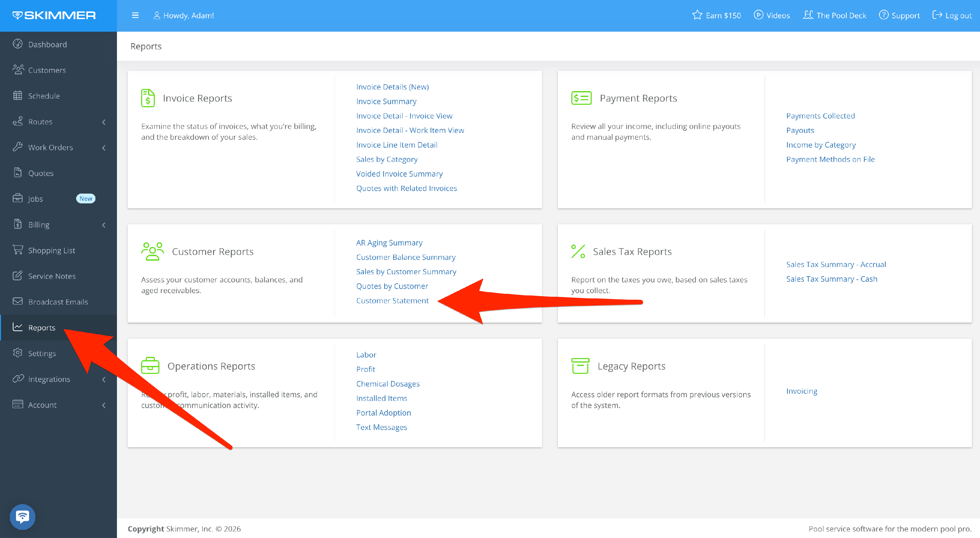
Task: Open the AR Aging Summary report
Action: (389, 243)
